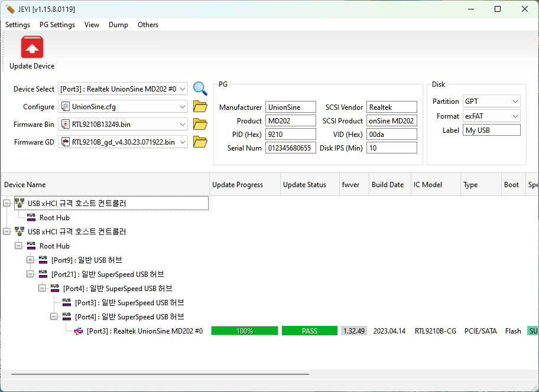Collapse the Port21 SuperSpeed hub node
This screenshot has height=392, width=539.
[x=30, y=274]
